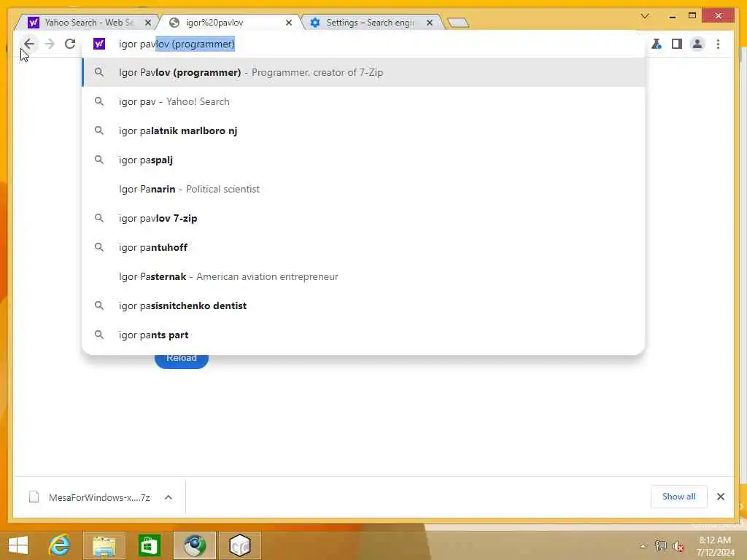Close the Settings tab
This screenshot has height=560, width=747.
pos(429,23)
